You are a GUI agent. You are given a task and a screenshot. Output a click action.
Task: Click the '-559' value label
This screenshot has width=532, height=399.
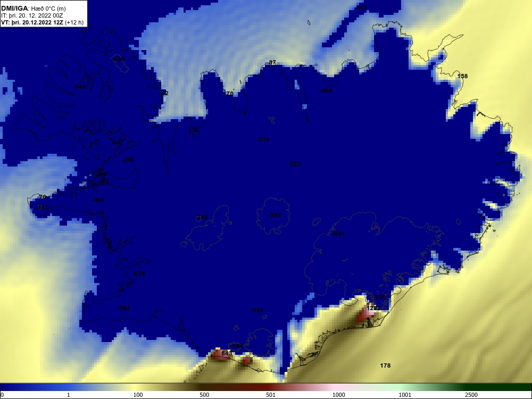pyautogui.click(x=257, y=310)
